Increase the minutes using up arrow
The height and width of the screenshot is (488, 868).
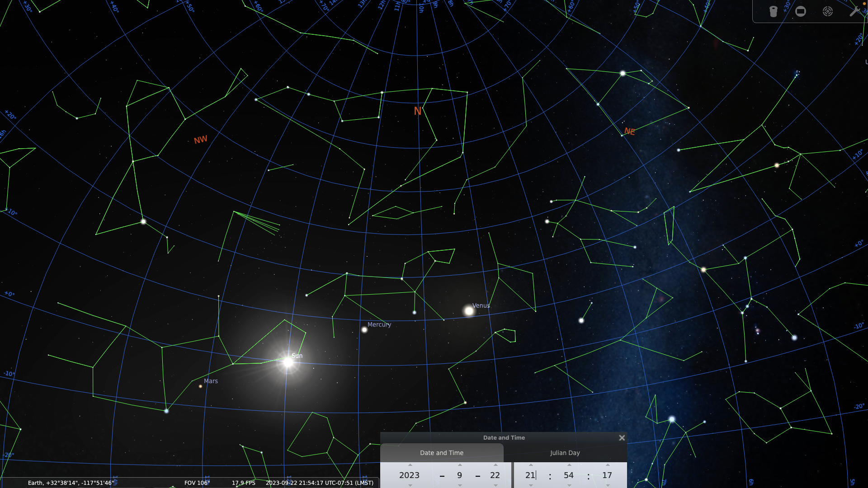pos(569,465)
